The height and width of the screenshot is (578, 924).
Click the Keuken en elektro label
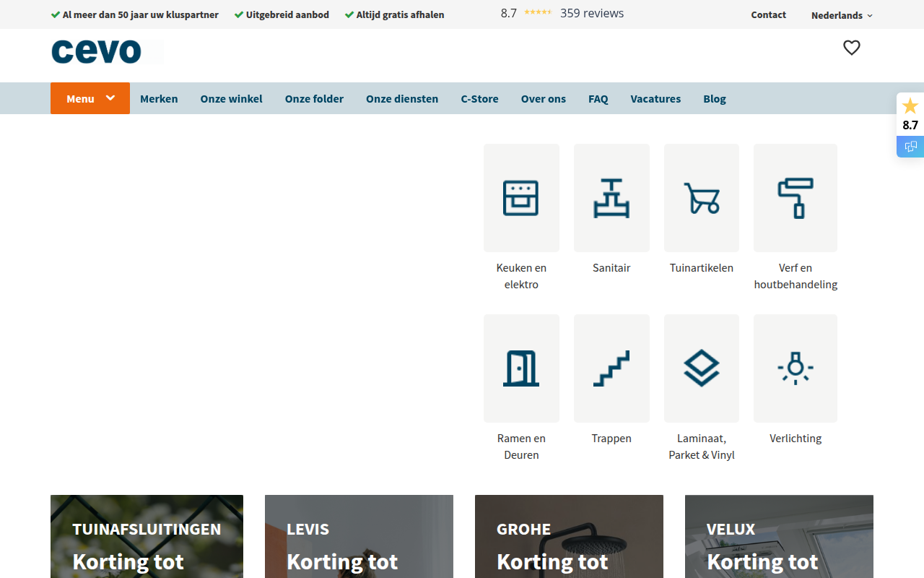pyautogui.click(x=521, y=276)
